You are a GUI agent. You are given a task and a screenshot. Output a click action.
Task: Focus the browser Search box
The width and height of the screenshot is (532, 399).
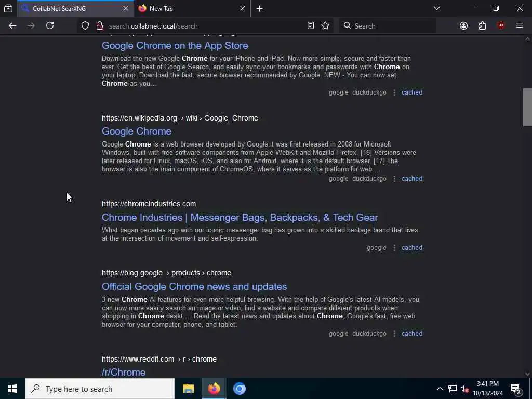388,26
